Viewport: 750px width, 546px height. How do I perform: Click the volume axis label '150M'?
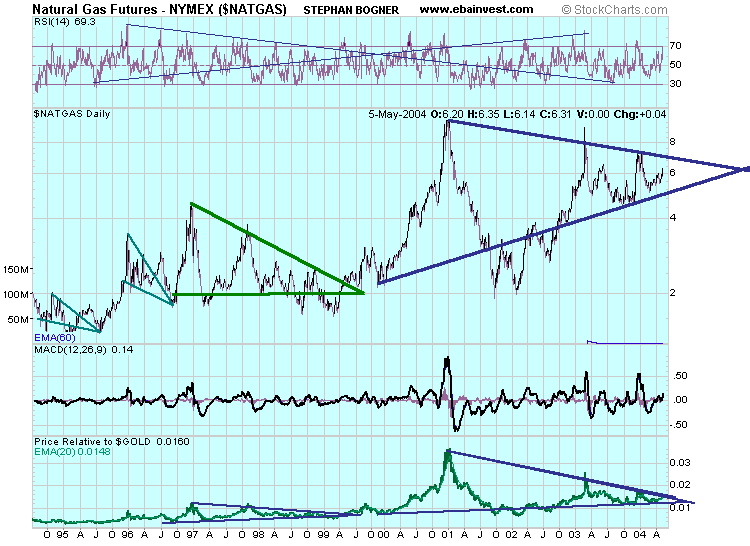click(17, 270)
